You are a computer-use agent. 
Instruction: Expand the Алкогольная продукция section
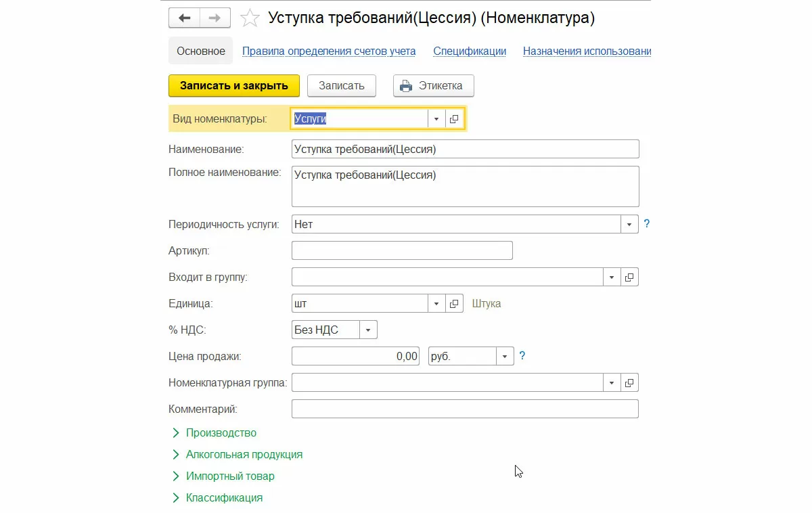pyautogui.click(x=238, y=455)
